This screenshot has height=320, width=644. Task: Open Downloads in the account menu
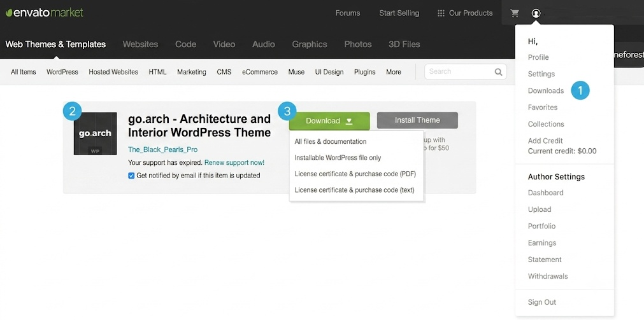[x=546, y=91]
